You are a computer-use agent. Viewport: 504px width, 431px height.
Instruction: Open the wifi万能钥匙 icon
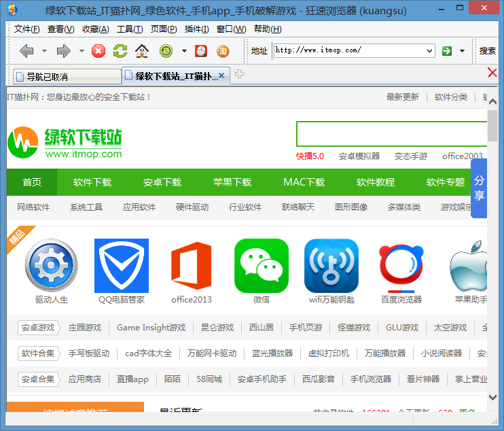click(331, 265)
